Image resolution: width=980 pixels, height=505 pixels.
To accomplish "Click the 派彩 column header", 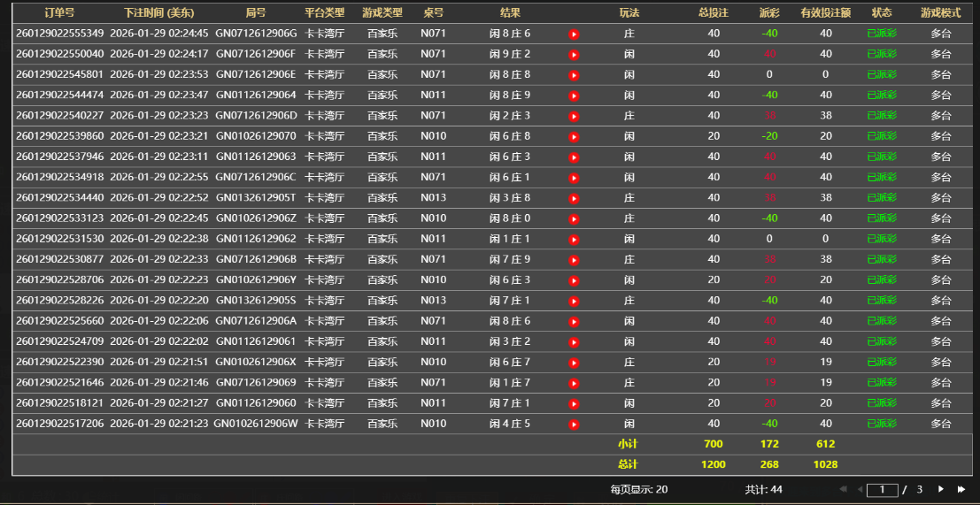I will click(x=769, y=13).
